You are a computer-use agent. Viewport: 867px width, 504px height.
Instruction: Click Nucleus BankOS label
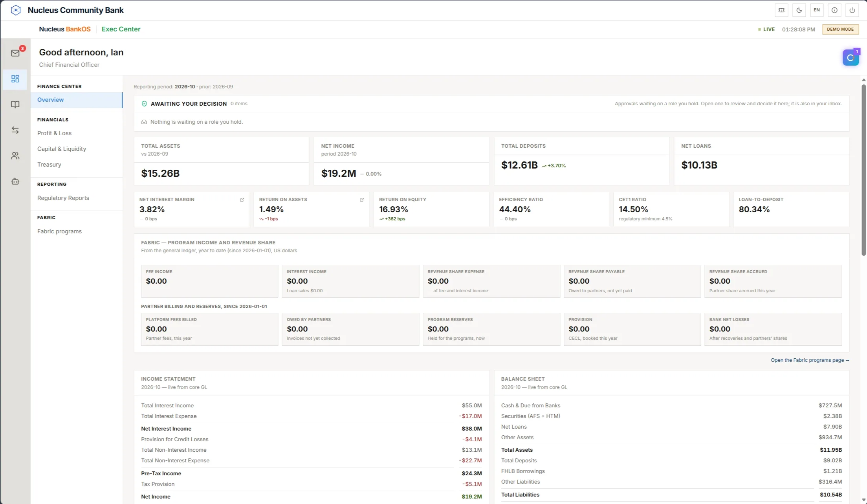click(65, 29)
